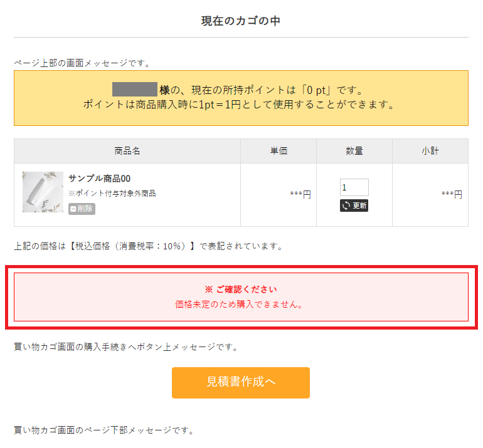The width and height of the screenshot is (483, 448).
Task: Click the 見積書作成へ orange button
Action: click(241, 382)
